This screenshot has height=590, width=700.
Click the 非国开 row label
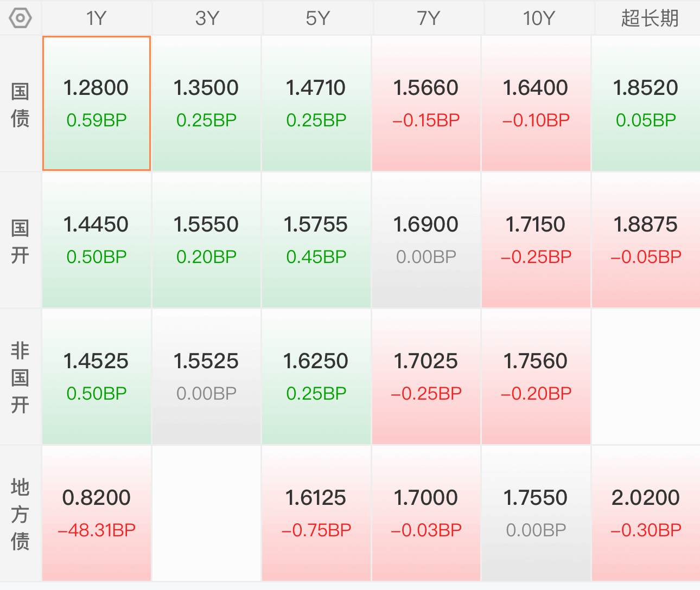click(x=20, y=377)
